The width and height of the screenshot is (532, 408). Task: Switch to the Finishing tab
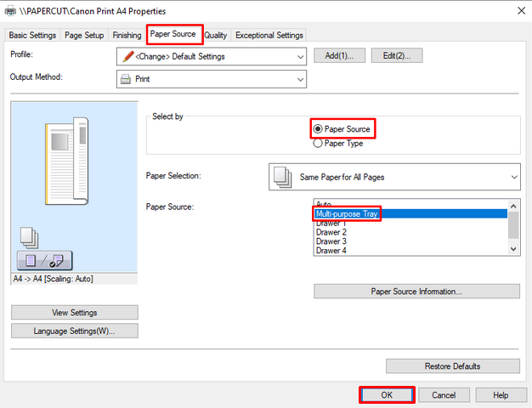127,36
